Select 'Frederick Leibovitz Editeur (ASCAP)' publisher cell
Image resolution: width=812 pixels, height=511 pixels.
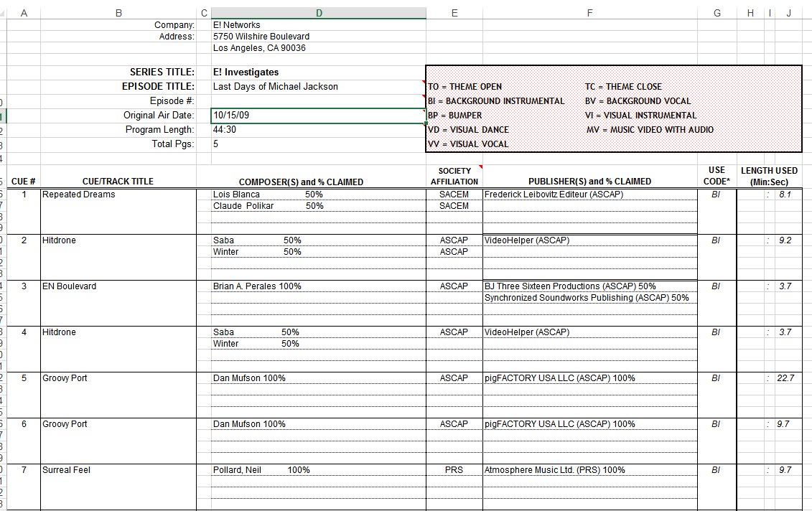(x=590, y=194)
